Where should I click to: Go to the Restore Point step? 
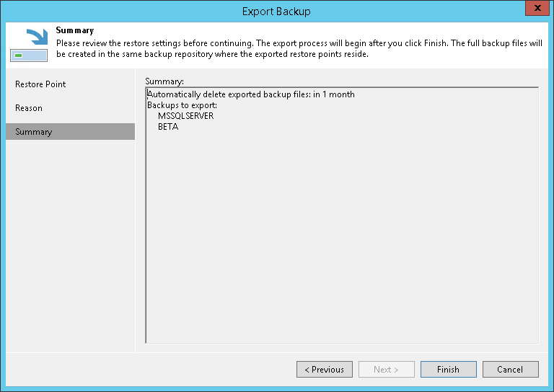(x=40, y=84)
